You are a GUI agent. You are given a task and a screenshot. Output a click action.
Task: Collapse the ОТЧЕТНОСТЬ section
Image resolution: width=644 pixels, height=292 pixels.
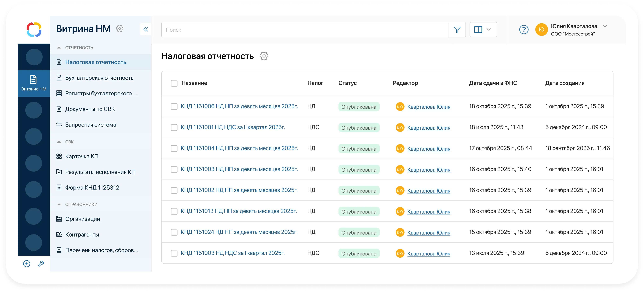(59, 47)
